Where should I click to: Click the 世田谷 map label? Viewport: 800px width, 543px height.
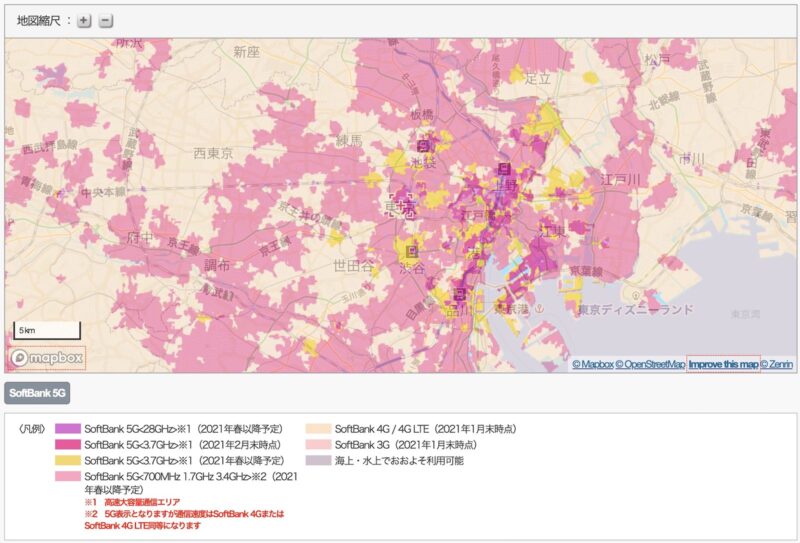[354, 265]
